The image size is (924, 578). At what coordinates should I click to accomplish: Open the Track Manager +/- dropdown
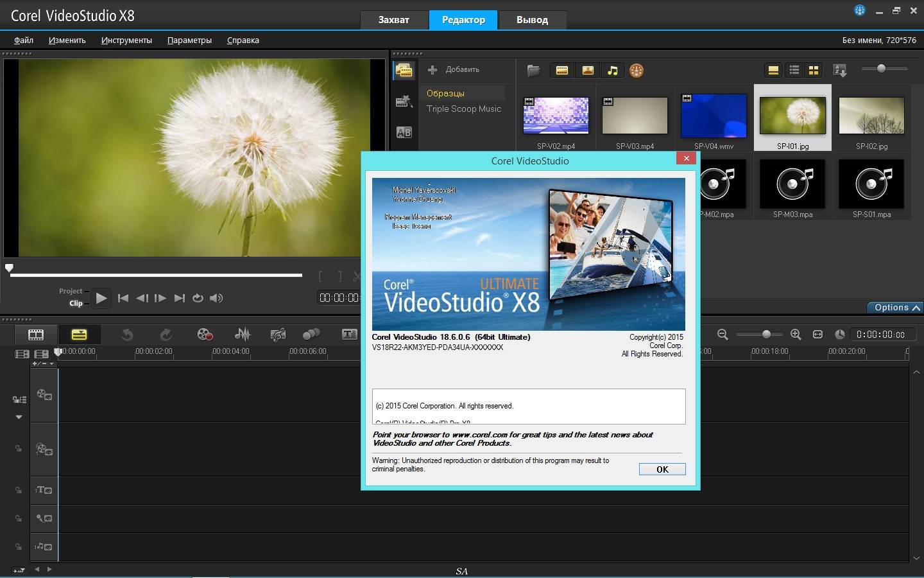point(43,364)
